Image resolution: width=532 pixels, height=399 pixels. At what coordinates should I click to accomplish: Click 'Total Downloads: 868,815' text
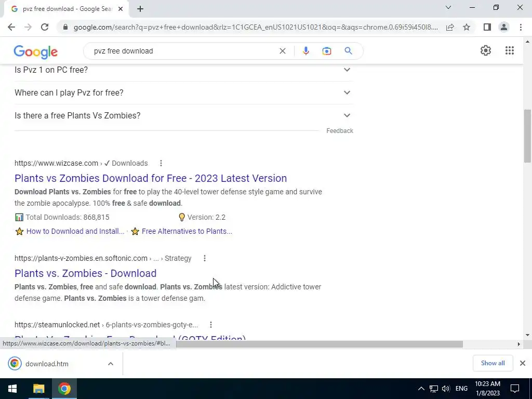68,217
